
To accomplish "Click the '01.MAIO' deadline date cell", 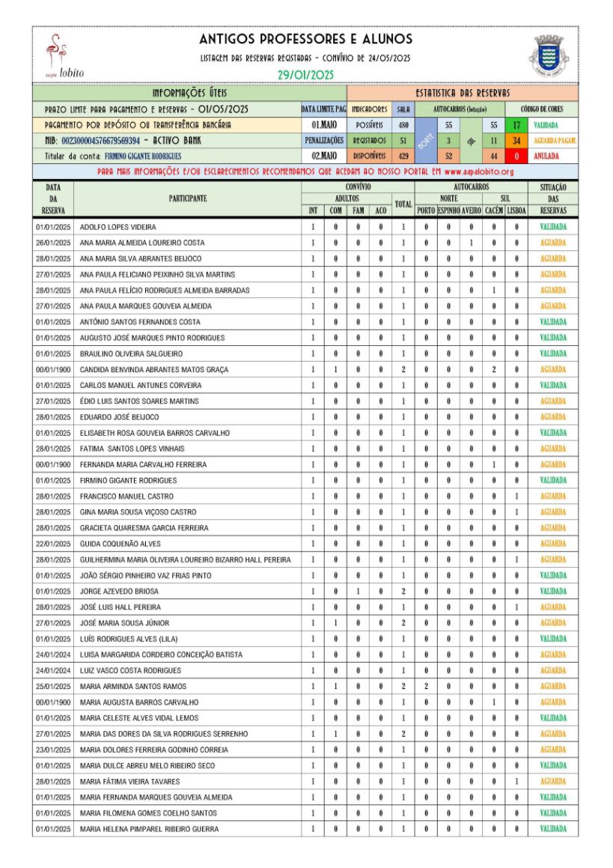I will 323,125.
